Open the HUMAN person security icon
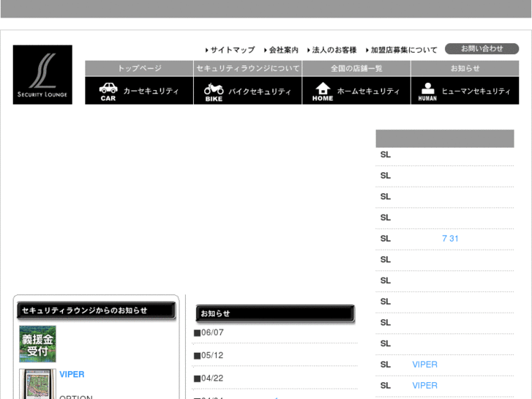 pos(427,92)
